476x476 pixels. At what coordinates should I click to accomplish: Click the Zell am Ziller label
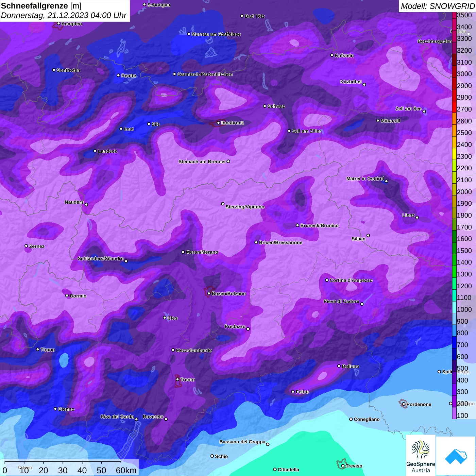pyautogui.click(x=306, y=131)
